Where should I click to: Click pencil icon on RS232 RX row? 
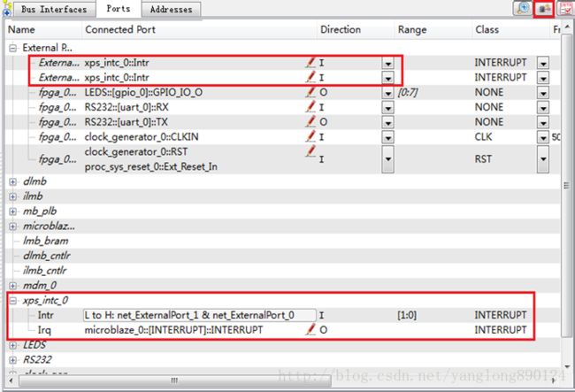point(310,106)
